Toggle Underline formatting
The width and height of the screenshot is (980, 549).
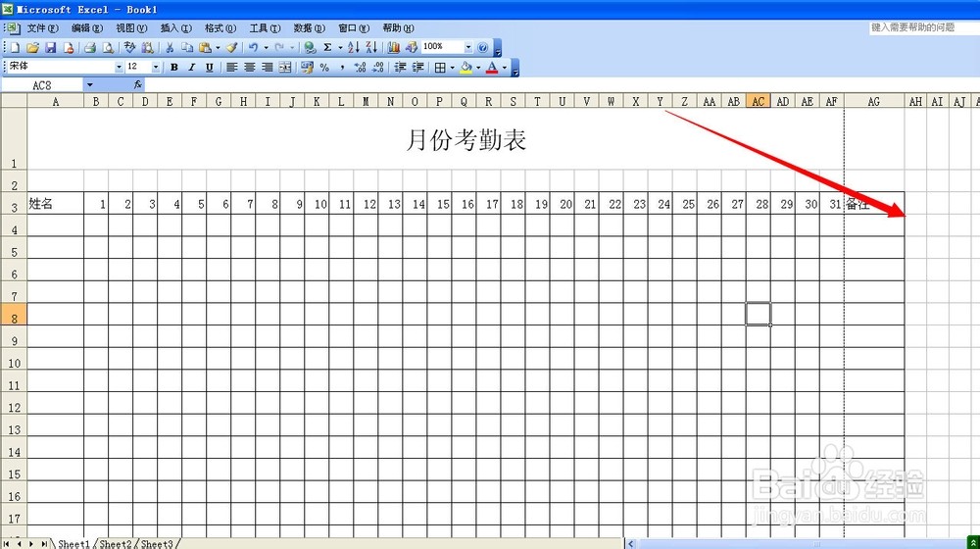[210, 68]
